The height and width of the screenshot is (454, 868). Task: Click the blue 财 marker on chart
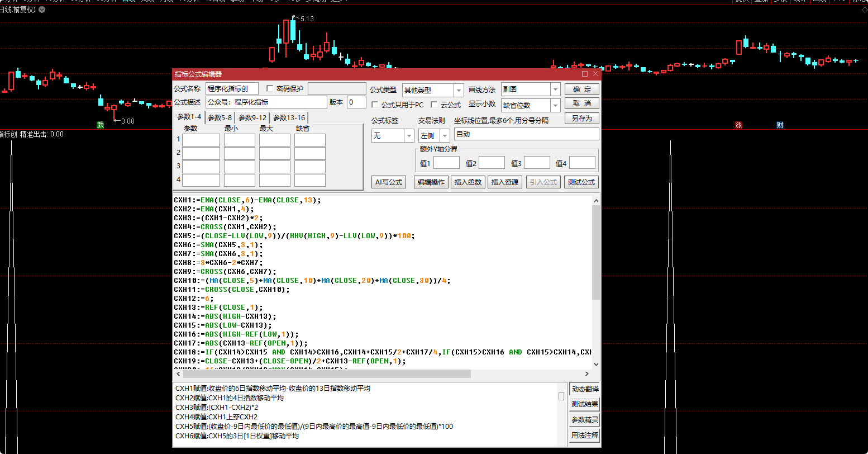click(780, 125)
